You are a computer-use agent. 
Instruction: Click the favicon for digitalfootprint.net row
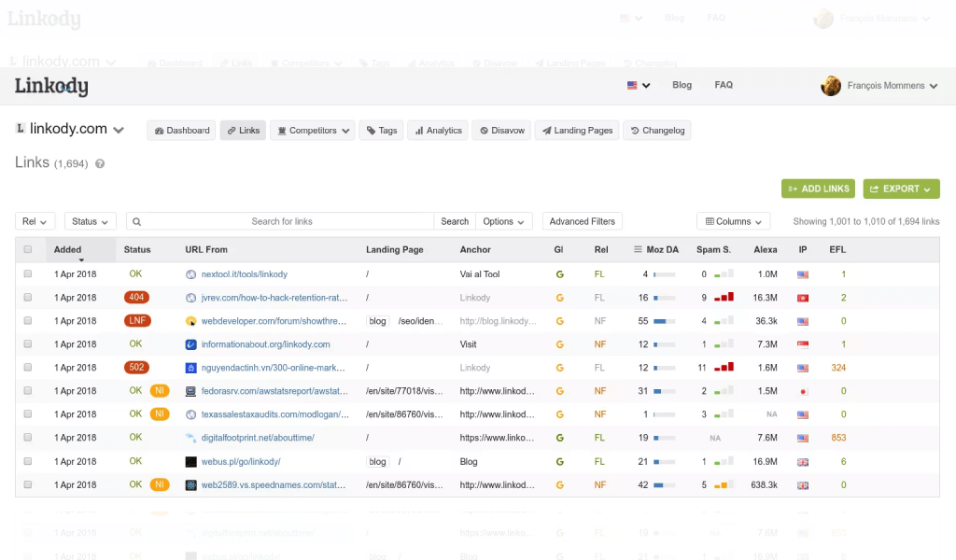click(x=190, y=438)
